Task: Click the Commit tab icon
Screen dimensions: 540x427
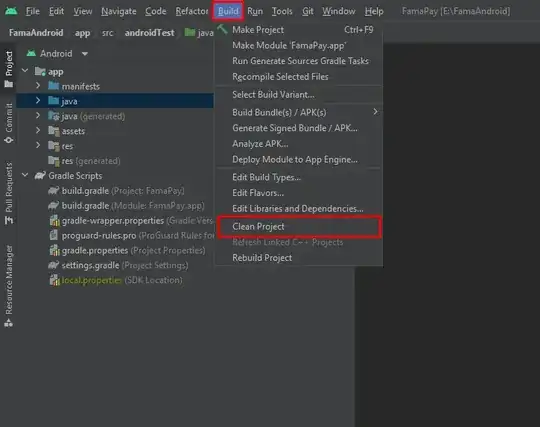Action: (x=9, y=140)
